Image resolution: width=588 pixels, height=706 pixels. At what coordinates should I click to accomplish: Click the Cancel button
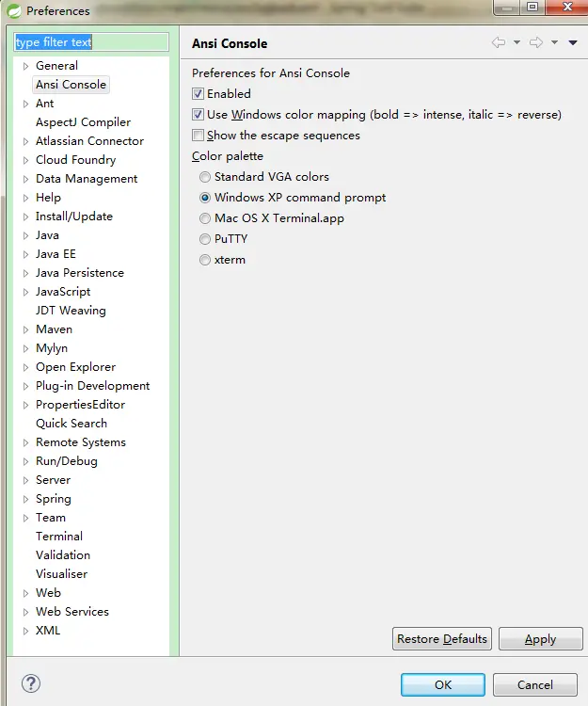(x=535, y=685)
